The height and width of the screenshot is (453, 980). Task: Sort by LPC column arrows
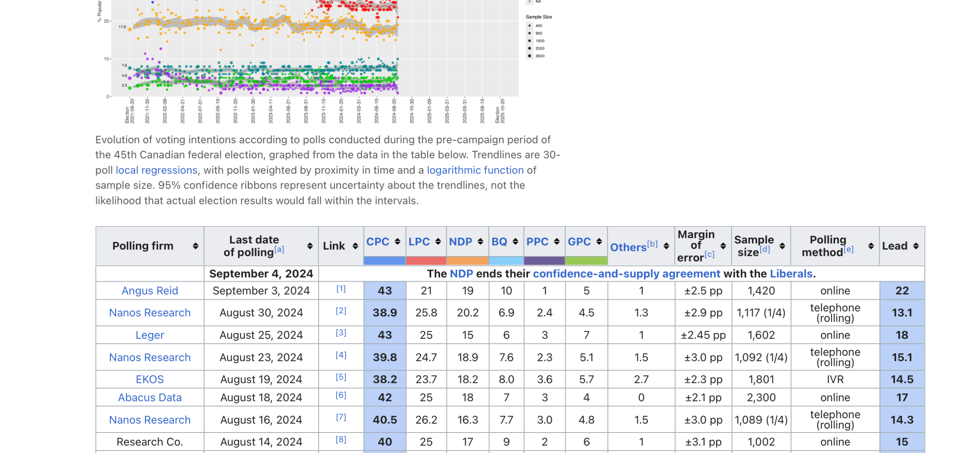(438, 242)
